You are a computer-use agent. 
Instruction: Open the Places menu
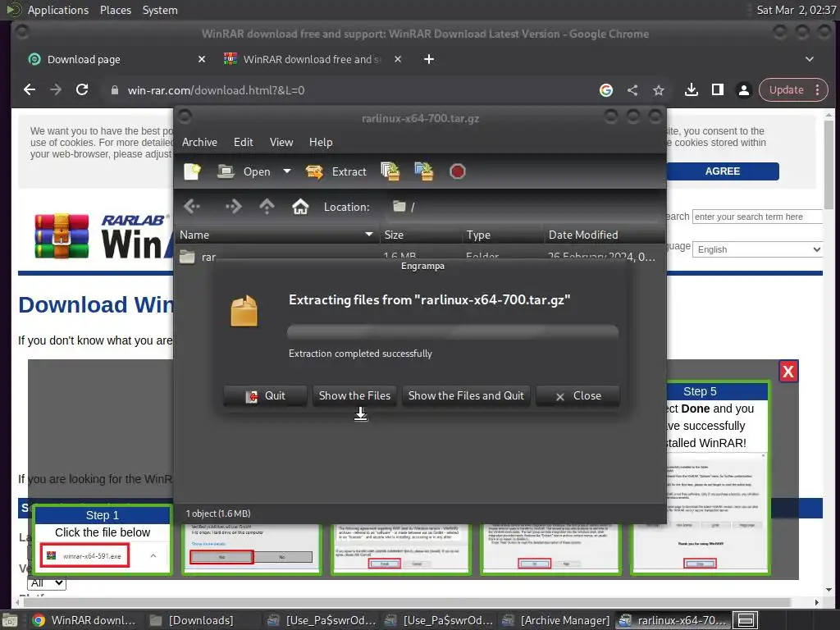click(x=116, y=10)
